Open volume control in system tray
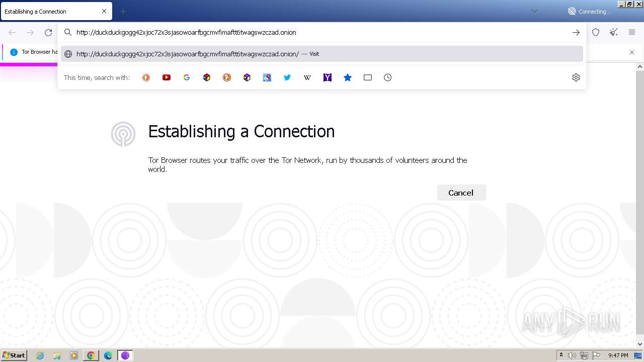Viewport: 644px width, 362px height. [572, 355]
